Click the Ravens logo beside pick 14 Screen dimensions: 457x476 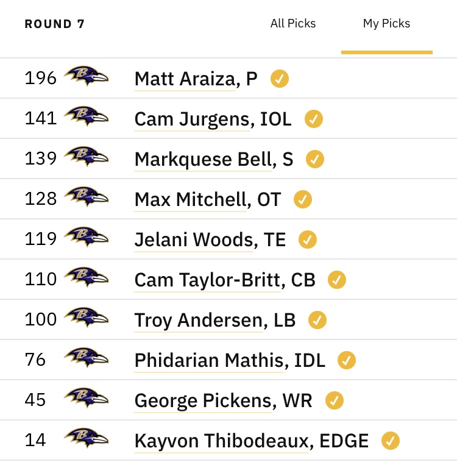point(86,438)
